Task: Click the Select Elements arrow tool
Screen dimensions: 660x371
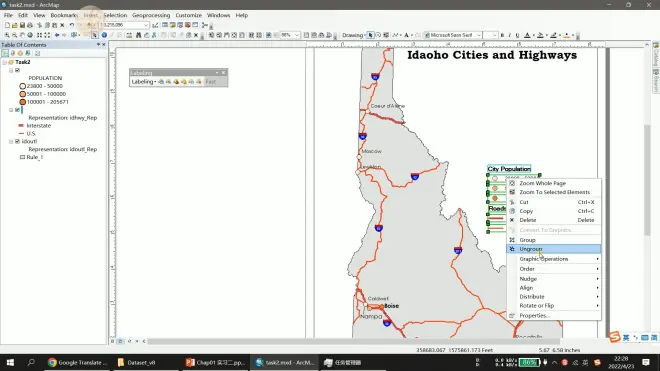Action: pyautogui.click(x=95, y=35)
